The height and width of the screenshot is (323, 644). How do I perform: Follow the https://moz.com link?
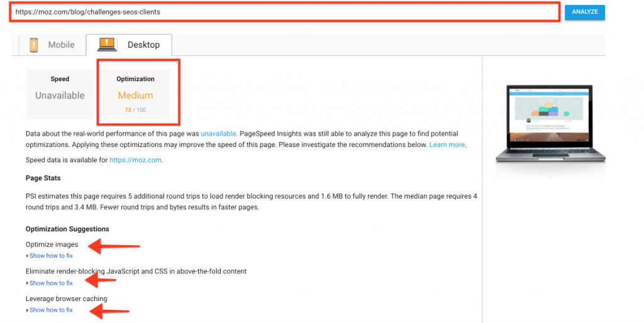click(x=135, y=160)
